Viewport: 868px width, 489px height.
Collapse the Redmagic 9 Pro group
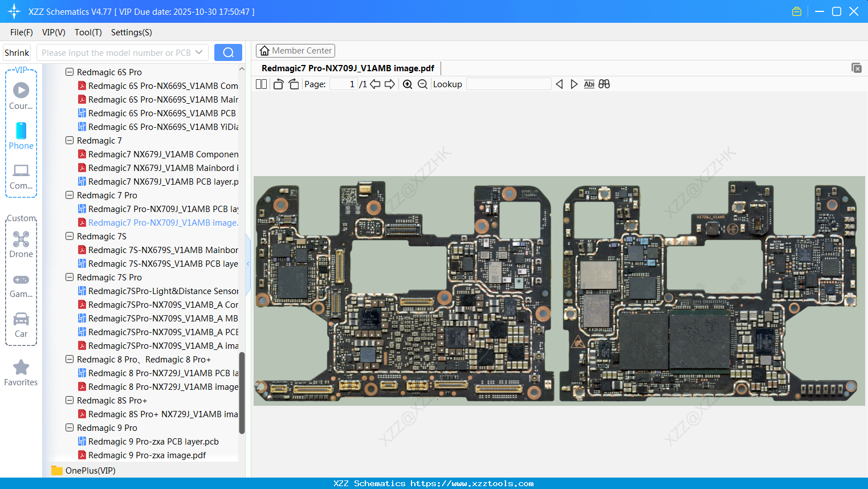click(x=69, y=427)
